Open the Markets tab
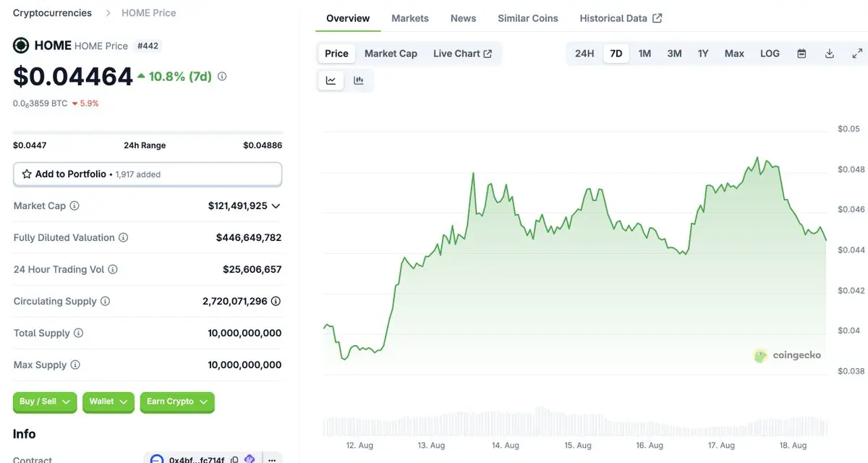868x463 pixels. [410, 18]
